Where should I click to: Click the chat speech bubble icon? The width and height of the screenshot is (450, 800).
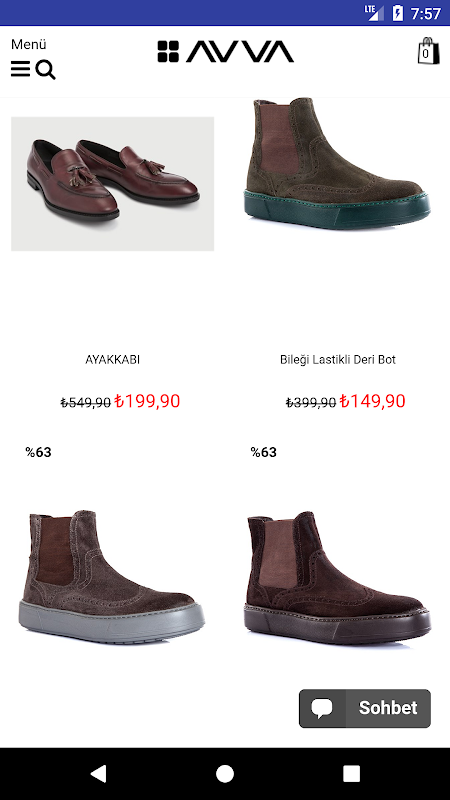tap(322, 708)
